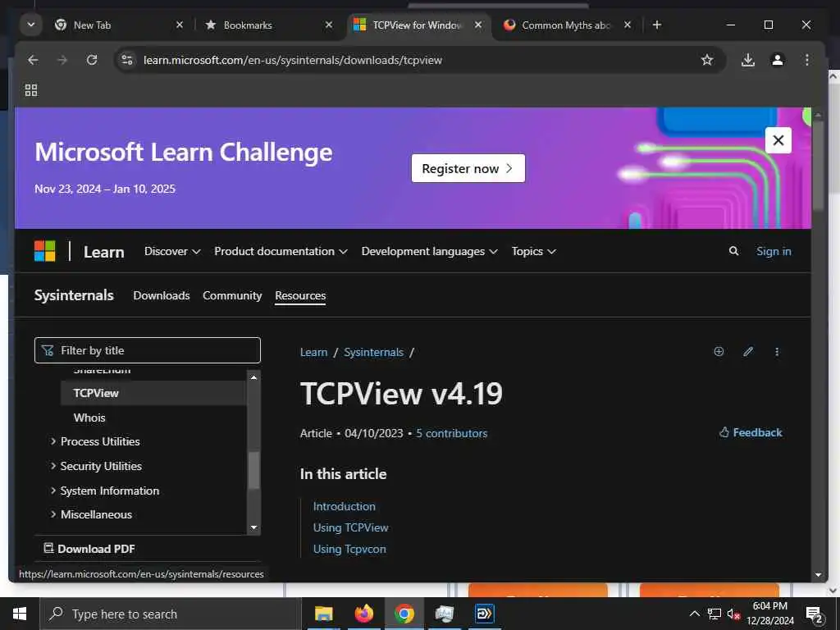The image size is (840, 630).
Task: Click the Feedback button
Action: coord(751,432)
